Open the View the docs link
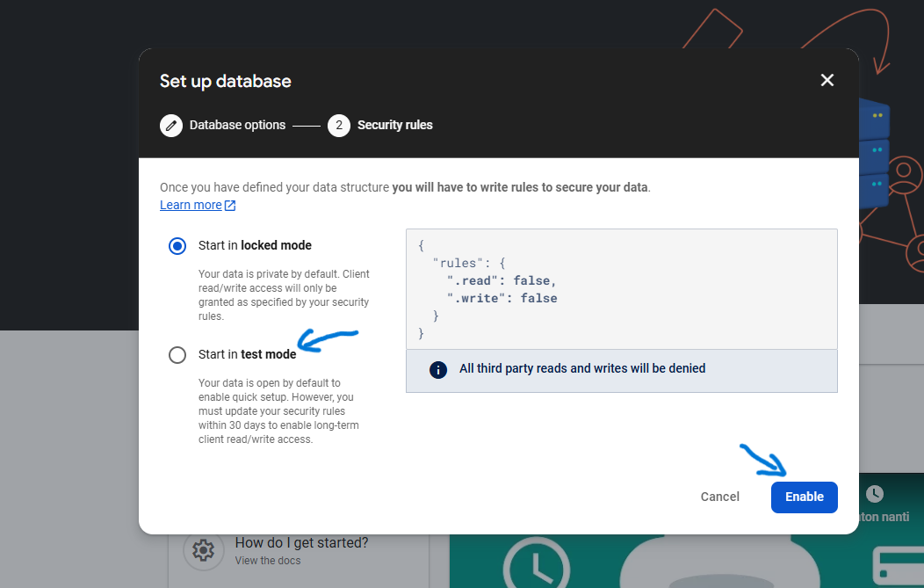The image size is (924, 588). 268,561
